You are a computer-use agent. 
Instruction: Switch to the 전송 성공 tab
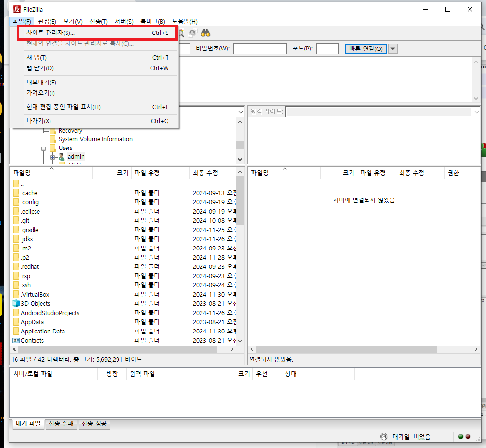pyautogui.click(x=94, y=424)
